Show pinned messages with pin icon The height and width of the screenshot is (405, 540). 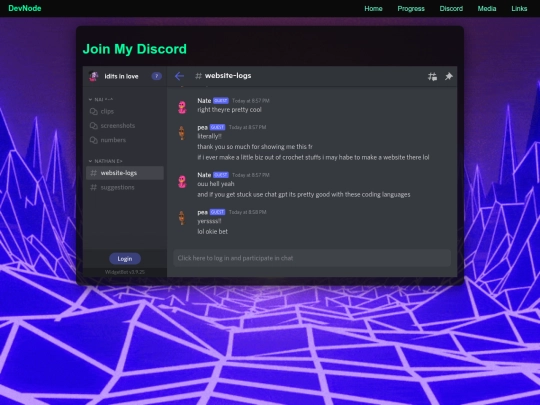point(448,76)
